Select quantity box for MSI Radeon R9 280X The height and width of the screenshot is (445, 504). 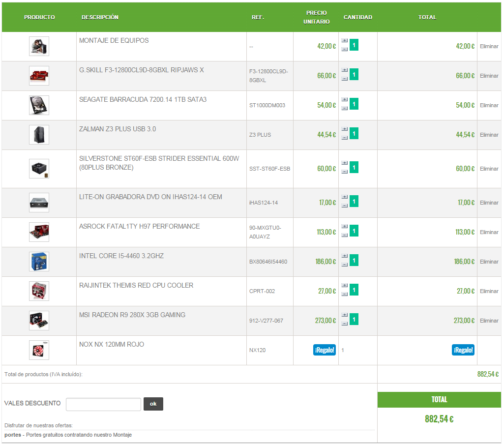[354, 320]
